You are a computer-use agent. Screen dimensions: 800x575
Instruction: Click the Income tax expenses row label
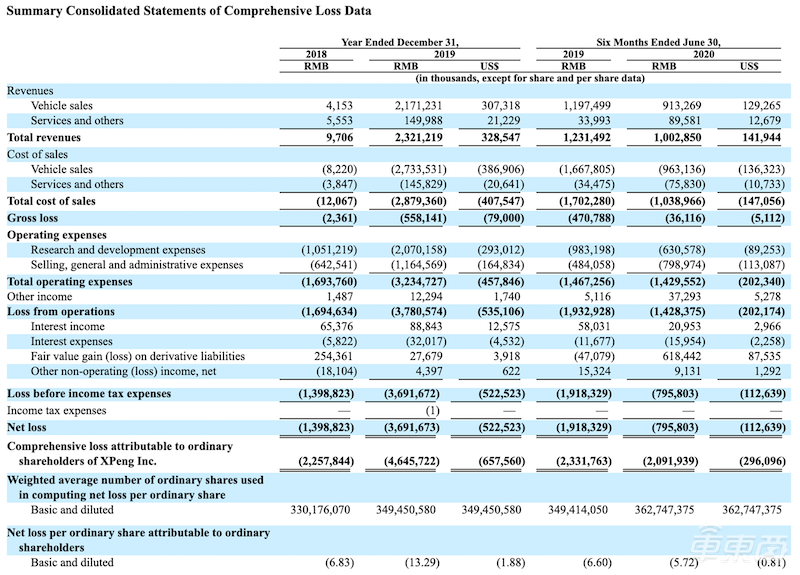click(56, 410)
